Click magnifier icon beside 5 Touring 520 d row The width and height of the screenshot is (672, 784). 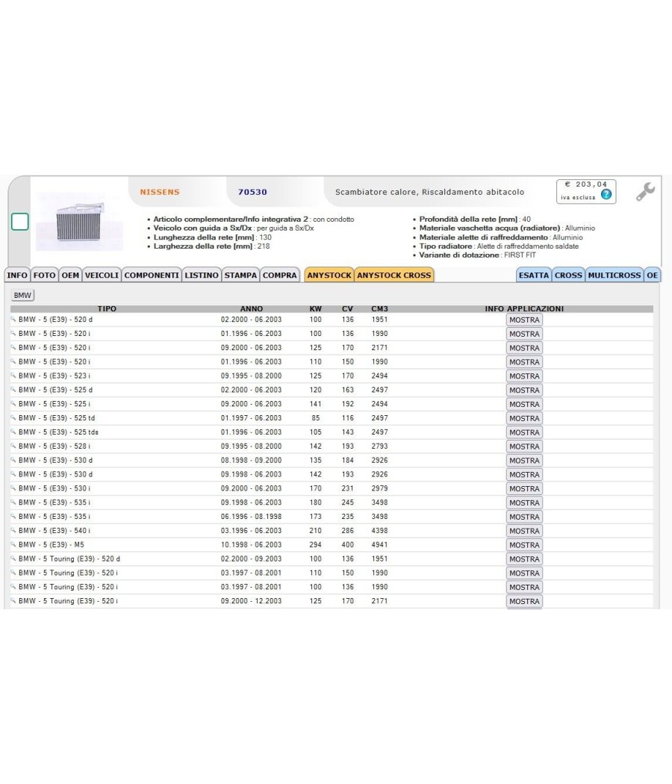pyautogui.click(x=13, y=559)
